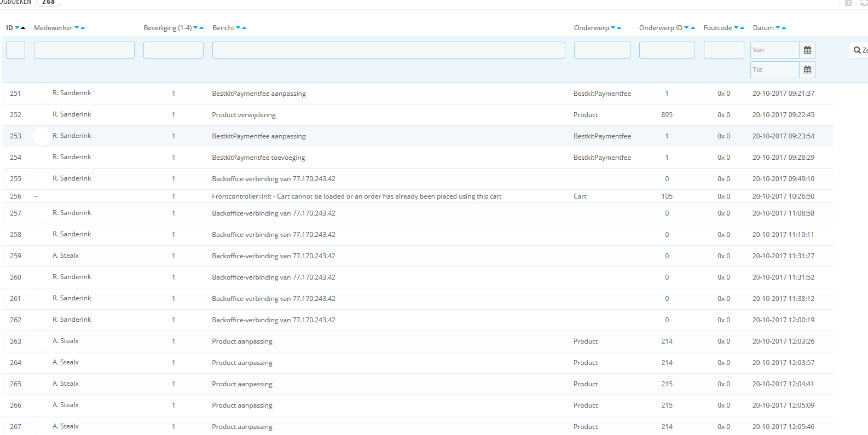This screenshot has width=868, height=435.
Task: Focus the Onderwerp filter field
Action: coord(602,50)
